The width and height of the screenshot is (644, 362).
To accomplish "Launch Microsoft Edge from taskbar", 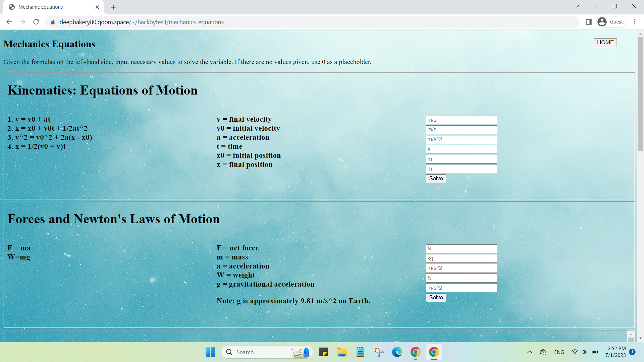I will (397, 352).
